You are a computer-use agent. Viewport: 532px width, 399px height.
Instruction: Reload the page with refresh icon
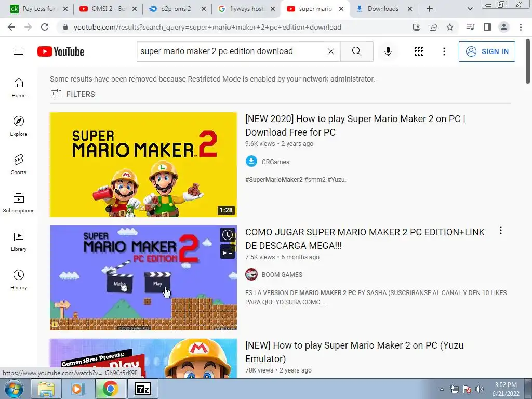45,27
